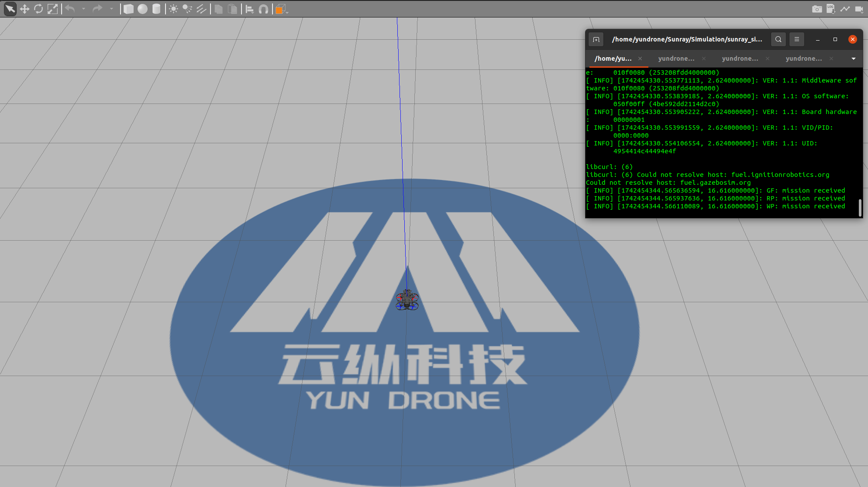868x487 pixels.
Task: Click the 'fuel.gazebosim.org' error line
Action: click(668, 183)
